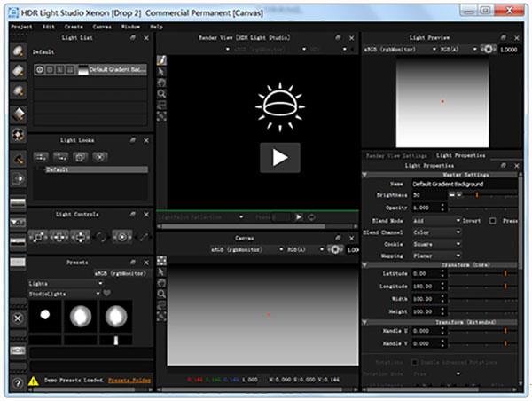Click the first Light Looks add button
This screenshot has width=532, height=401.
[41, 157]
